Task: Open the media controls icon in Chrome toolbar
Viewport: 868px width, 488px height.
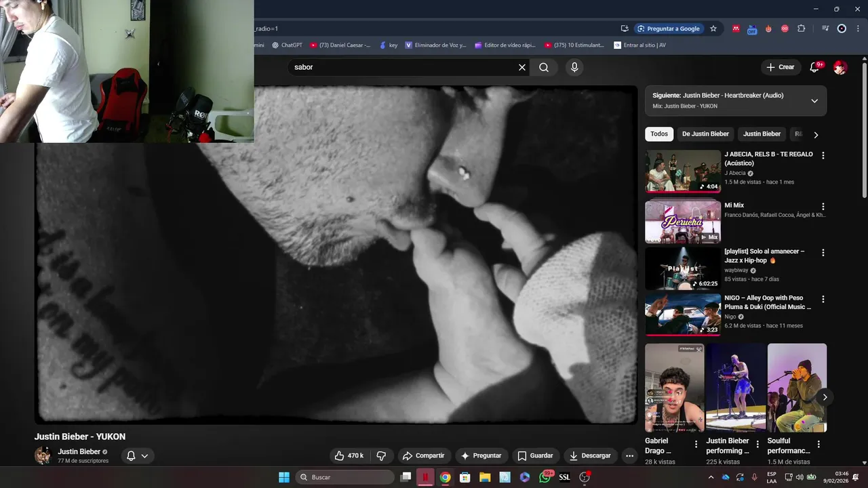Action: point(825,28)
